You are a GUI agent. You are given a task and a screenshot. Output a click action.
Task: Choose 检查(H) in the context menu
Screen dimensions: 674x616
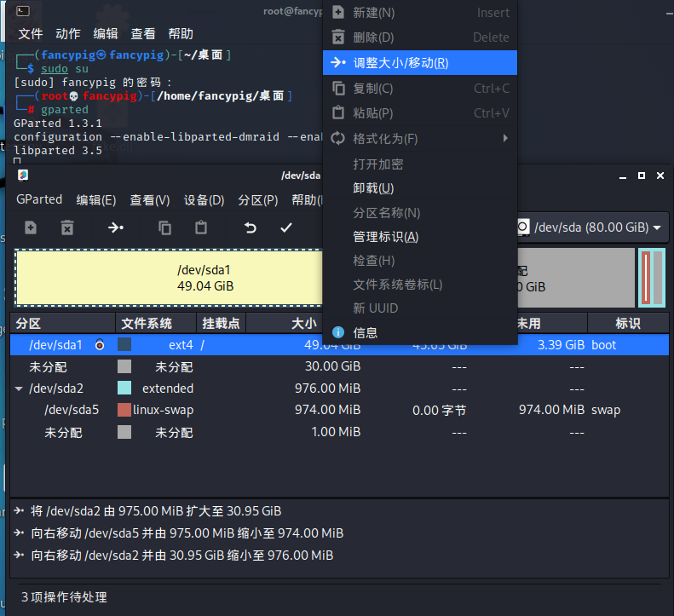click(420, 261)
